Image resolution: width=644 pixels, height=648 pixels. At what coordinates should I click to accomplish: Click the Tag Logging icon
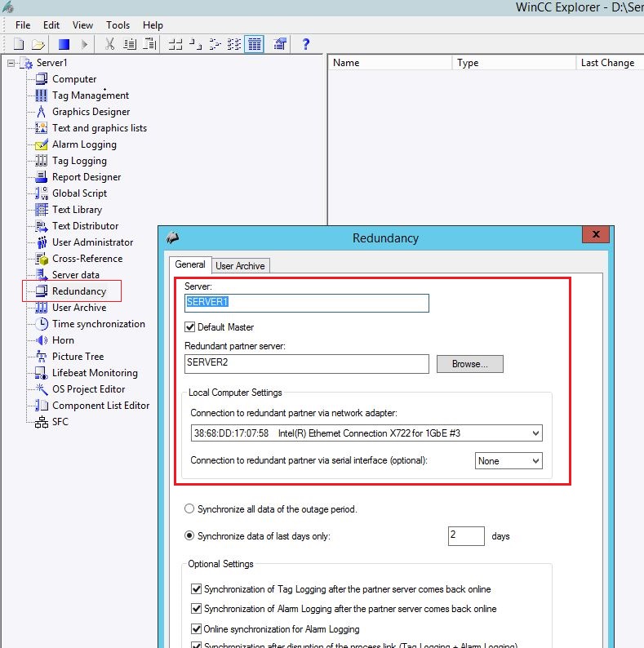(x=41, y=160)
